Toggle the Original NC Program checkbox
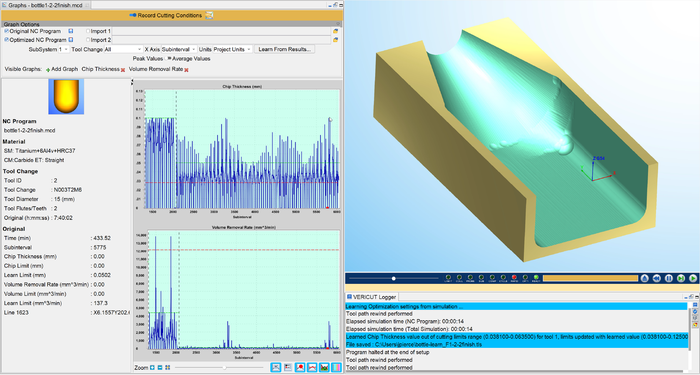The width and height of the screenshot is (700, 375). tap(6, 31)
